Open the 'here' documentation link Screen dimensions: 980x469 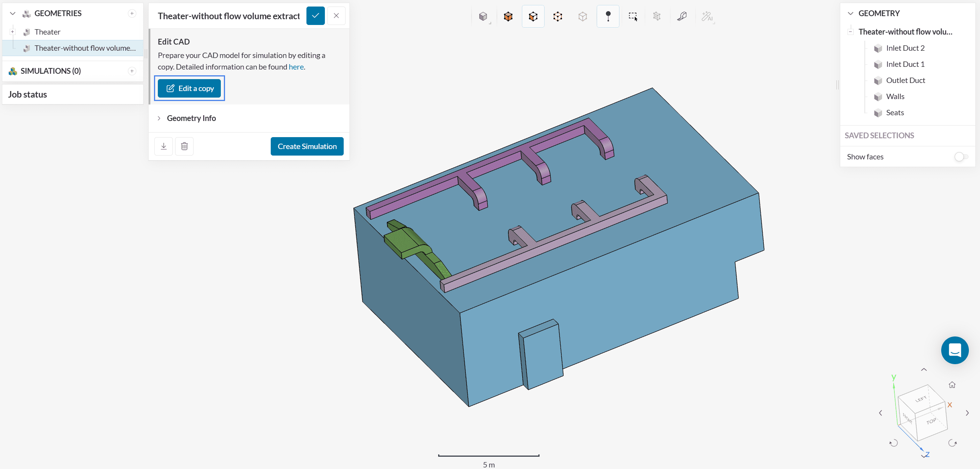pos(296,67)
